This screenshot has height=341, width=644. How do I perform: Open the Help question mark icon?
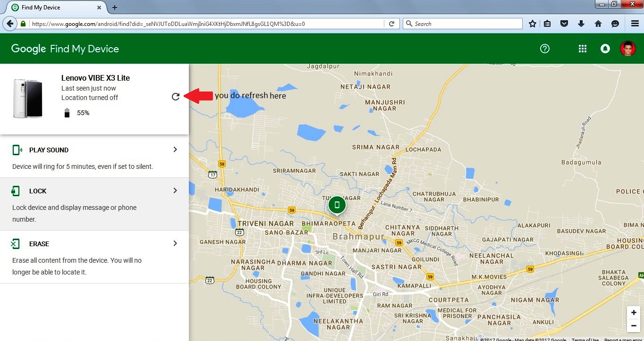(x=545, y=49)
